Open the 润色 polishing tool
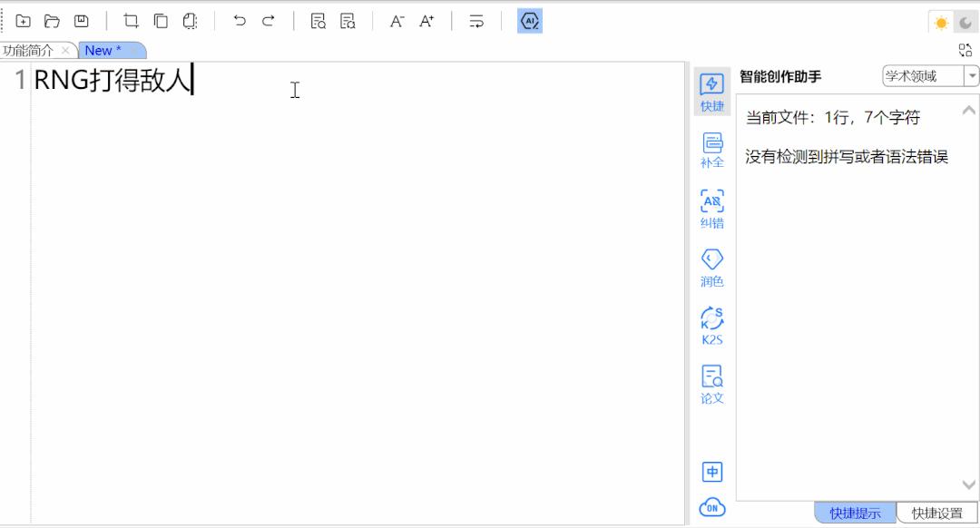Viewport: 980px width, 528px height. click(712, 268)
